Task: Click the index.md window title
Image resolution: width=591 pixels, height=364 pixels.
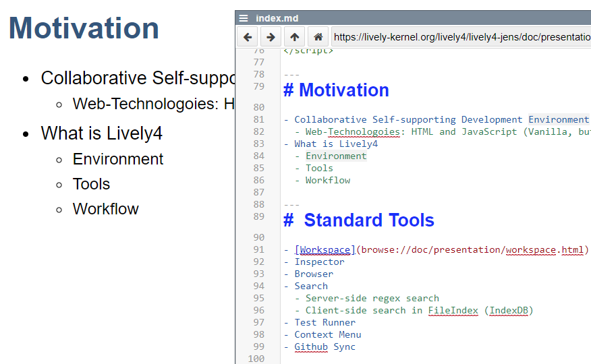Action: [277, 18]
